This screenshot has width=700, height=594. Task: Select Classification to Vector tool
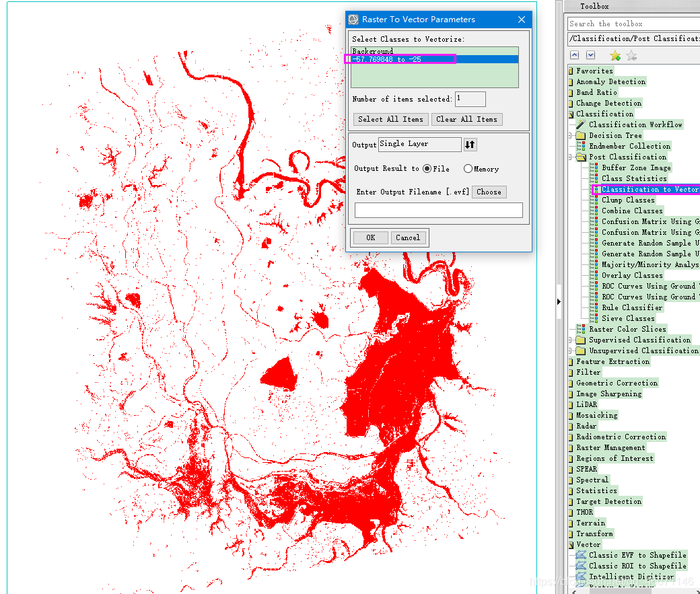(x=650, y=189)
